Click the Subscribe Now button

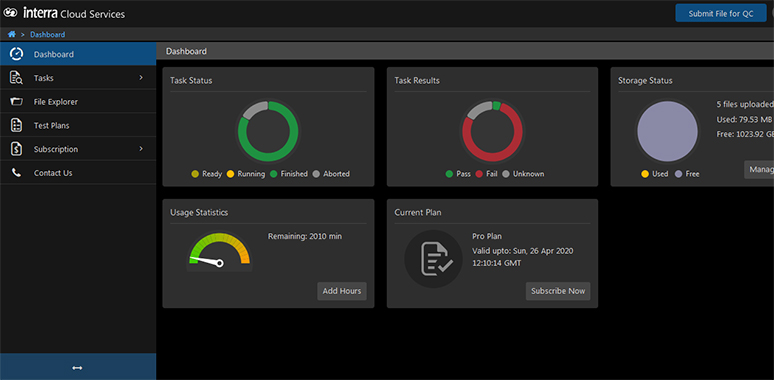(558, 291)
